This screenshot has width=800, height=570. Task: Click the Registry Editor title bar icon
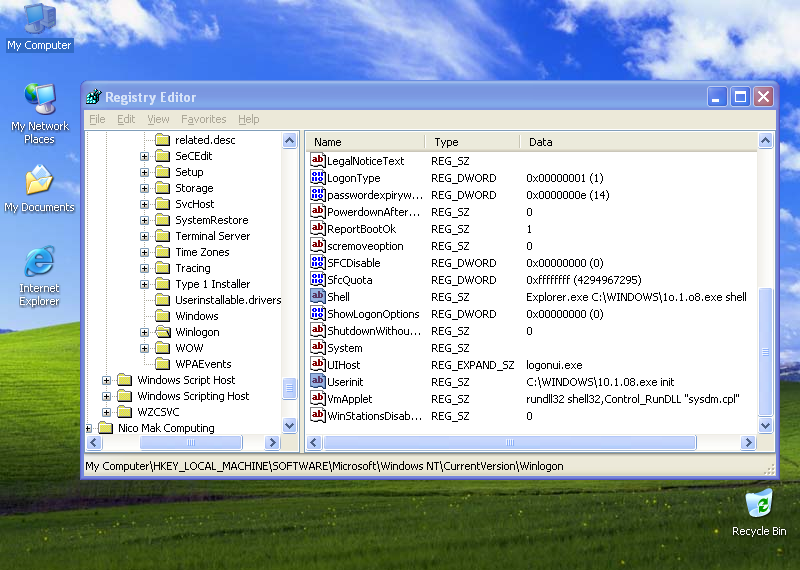(94, 96)
